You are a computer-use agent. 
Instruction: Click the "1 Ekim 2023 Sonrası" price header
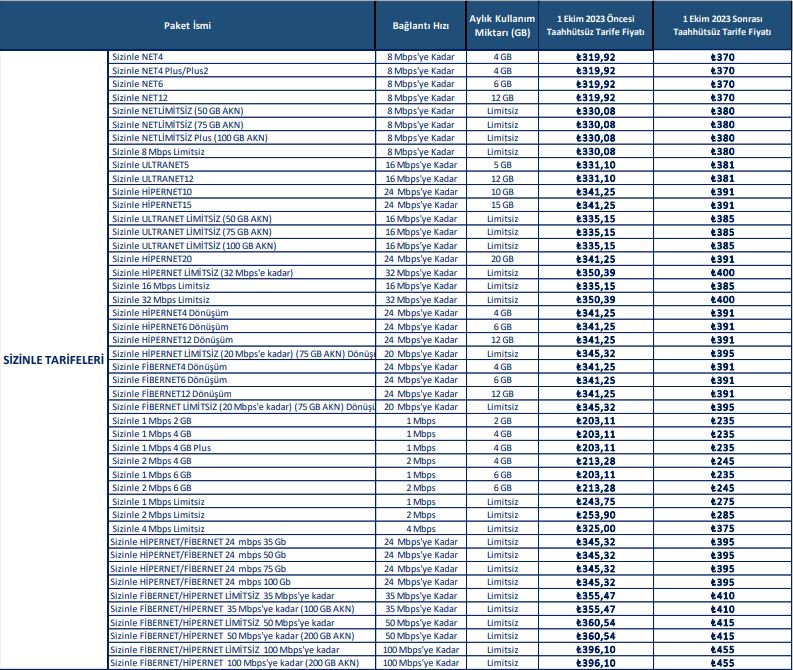(725, 25)
